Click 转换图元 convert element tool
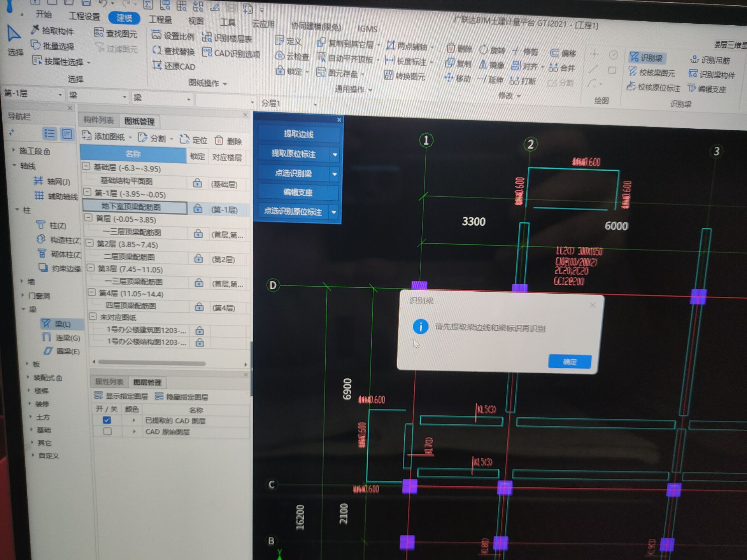Screen dimensions: 747x560 click(x=405, y=76)
